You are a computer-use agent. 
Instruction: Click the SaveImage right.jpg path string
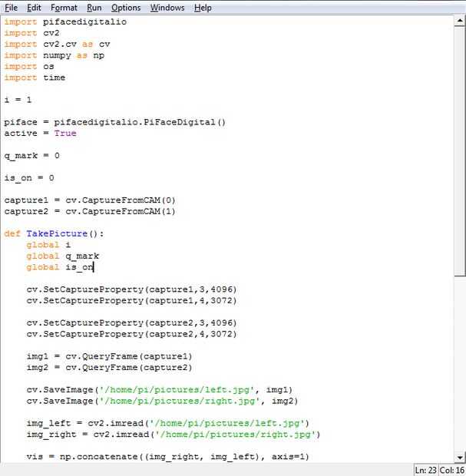[180, 401]
